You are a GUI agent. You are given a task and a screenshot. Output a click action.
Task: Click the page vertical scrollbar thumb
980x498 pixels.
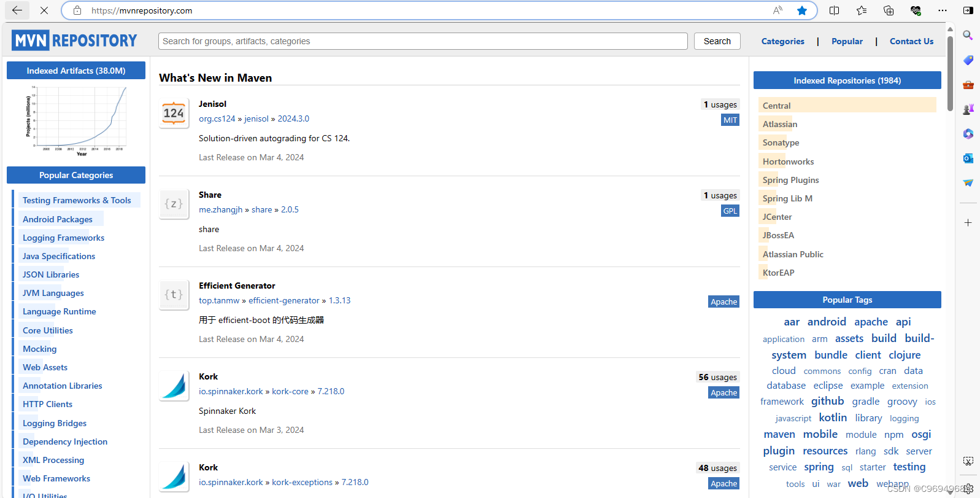pos(950,72)
